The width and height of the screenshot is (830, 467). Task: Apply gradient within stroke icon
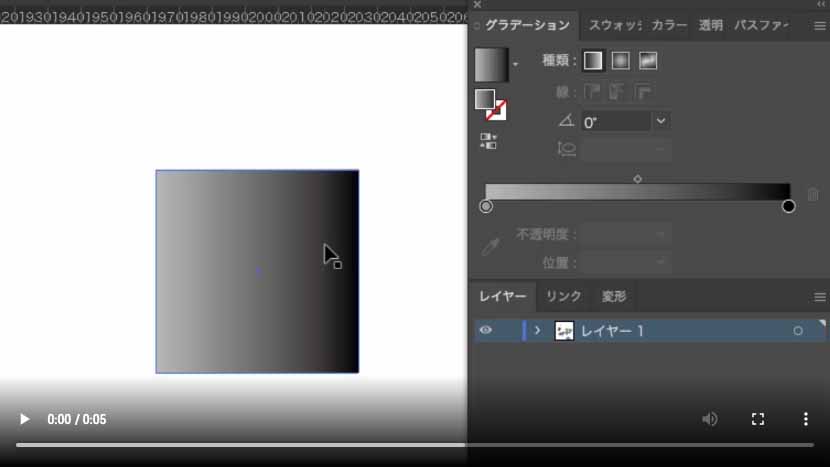tap(592, 92)
